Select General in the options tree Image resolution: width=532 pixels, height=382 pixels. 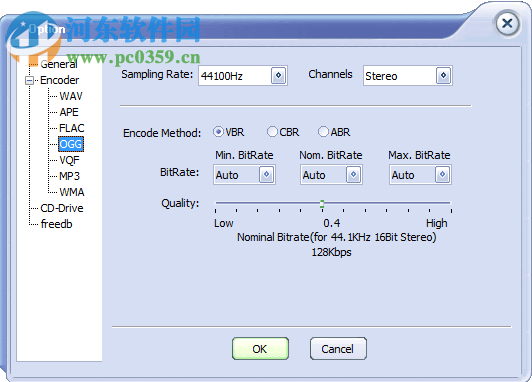[x=59, y=64]
